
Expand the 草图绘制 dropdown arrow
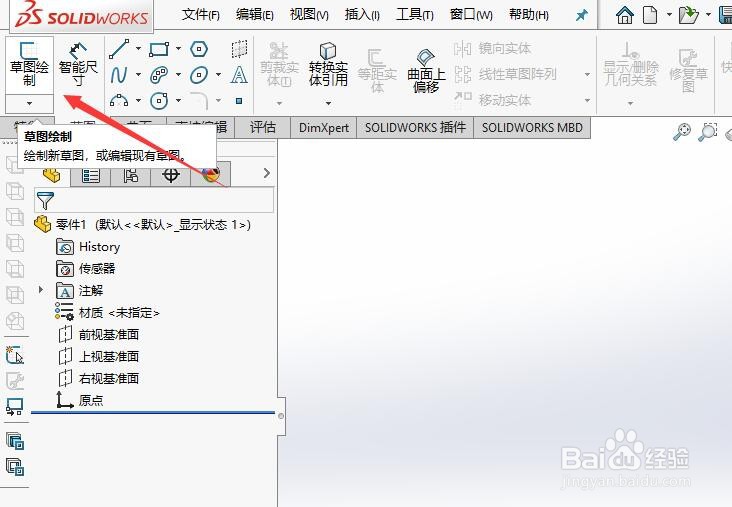[x=29, y=103]
